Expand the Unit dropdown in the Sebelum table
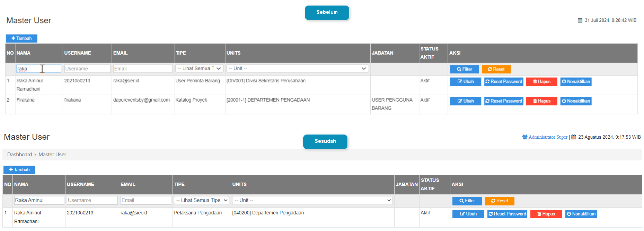The image size is (644, 231). point(297,68)
